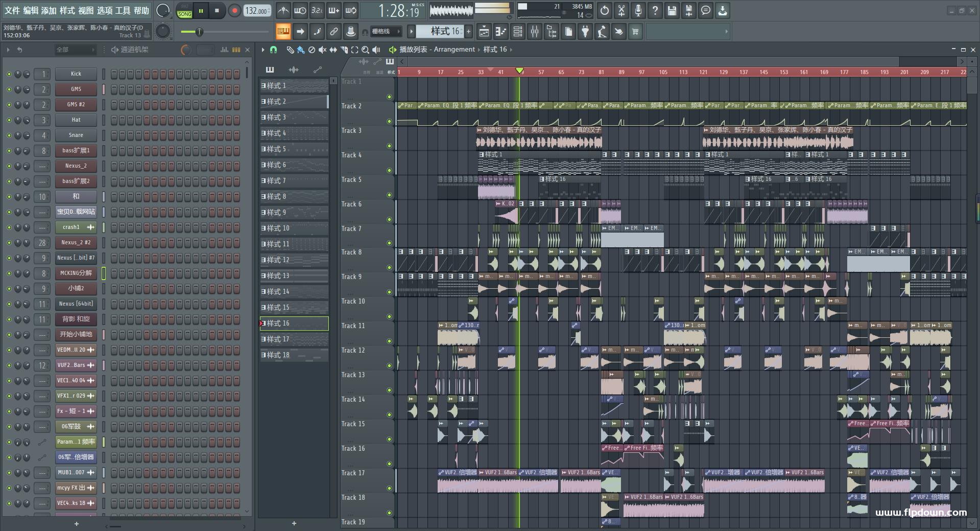The width and height of the screenshot is (980, 531).
Task: Click the plus button next to 样式 16
Action: [x=468, y=32]
